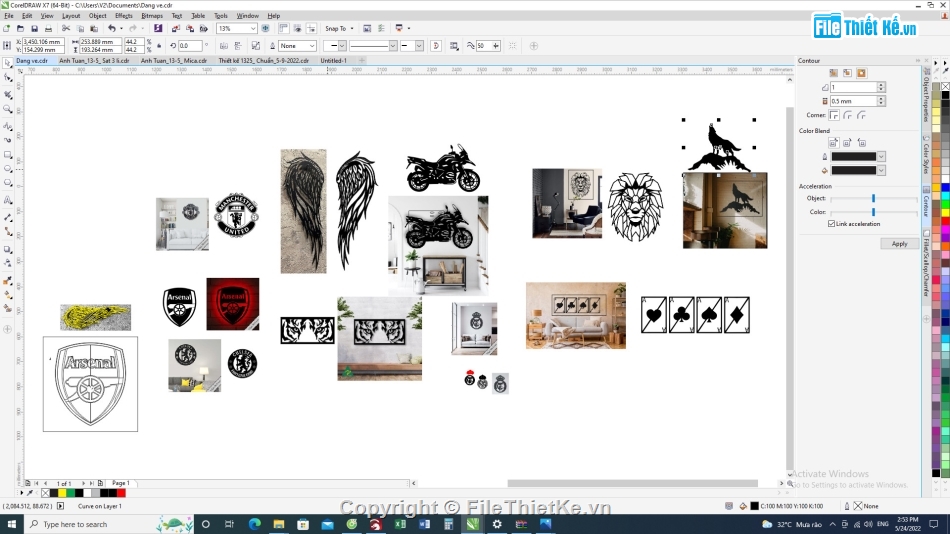950x534 pixels.
Task: Click the Undo arrow icon
Action: click(111, 28)
